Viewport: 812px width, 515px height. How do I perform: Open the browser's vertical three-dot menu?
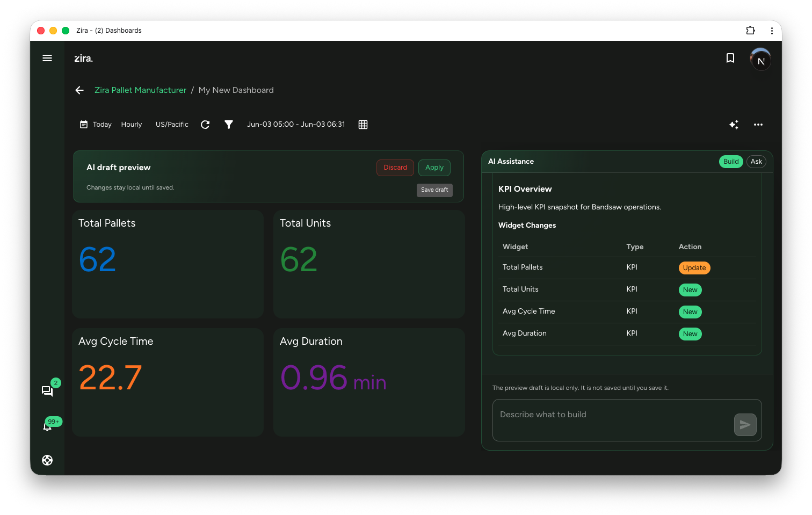(x=772, y=31)
